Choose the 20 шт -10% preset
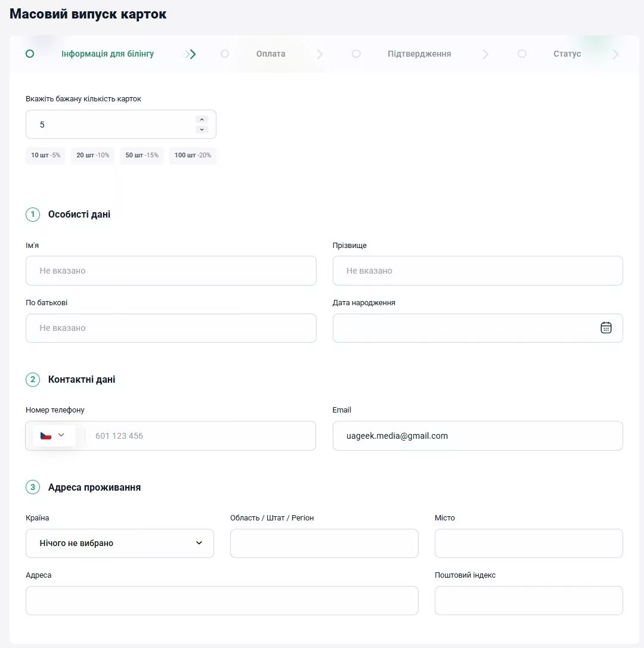Viewport: 644px width, 648px height. [92, 156]
